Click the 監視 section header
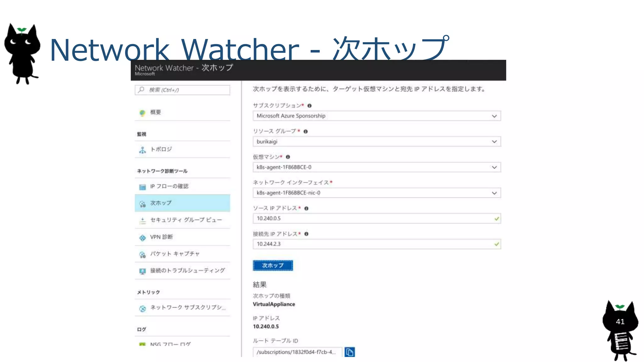Viewport: 644px width, 362px height. pos(142,134)
